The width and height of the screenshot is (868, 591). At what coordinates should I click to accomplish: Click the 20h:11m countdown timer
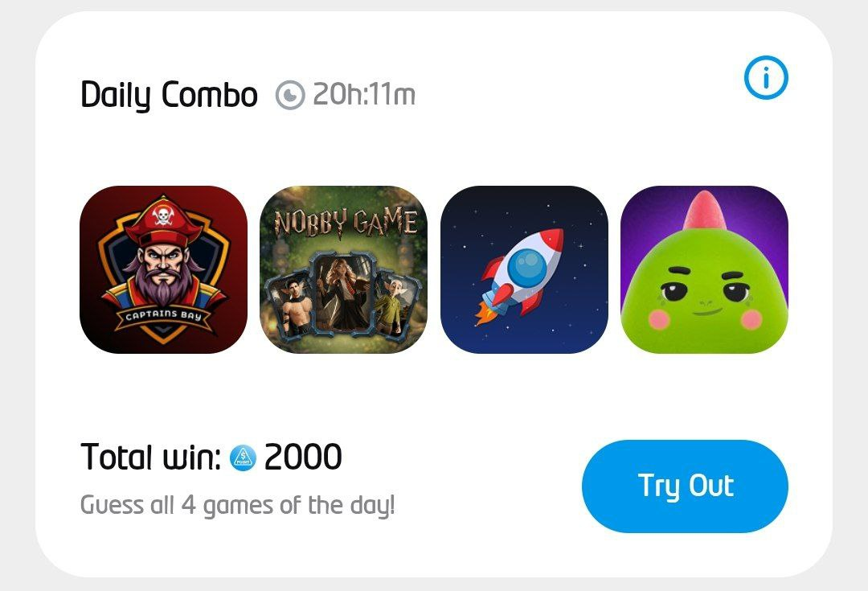[x=364, y=94]
